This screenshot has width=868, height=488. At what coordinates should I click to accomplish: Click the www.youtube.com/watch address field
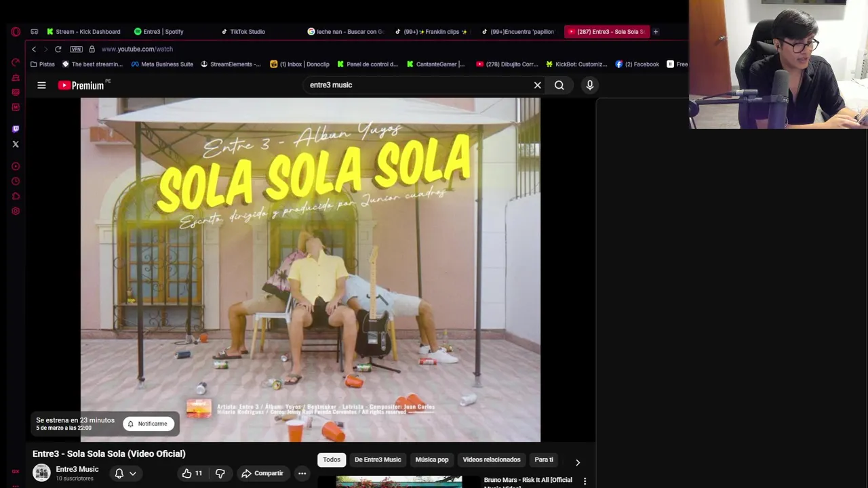pyautogui.click(x=137, y=49)
